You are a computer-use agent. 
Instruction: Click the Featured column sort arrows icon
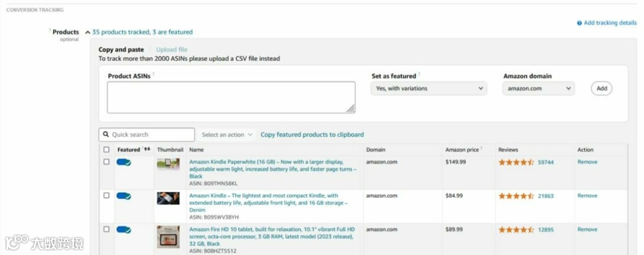coord(147,150)
